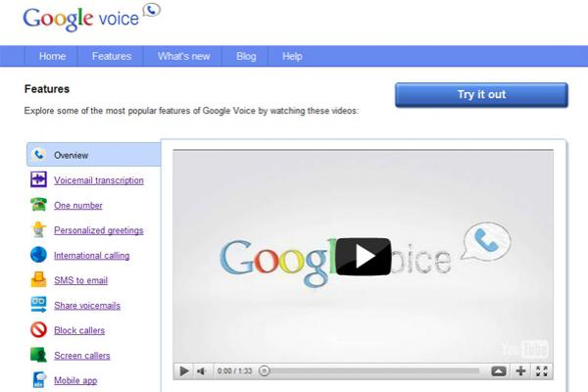Open Personalized greetings link

click(99, 230)
